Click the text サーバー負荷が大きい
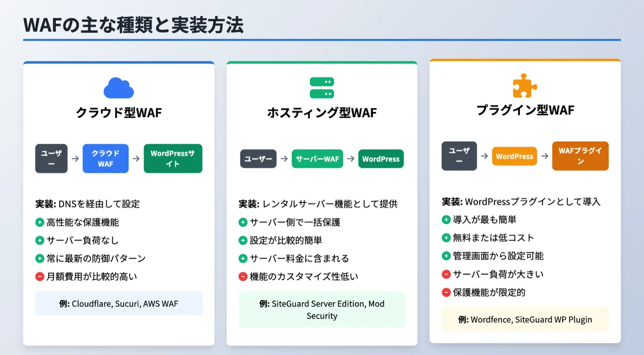 (x=498, y=274)
